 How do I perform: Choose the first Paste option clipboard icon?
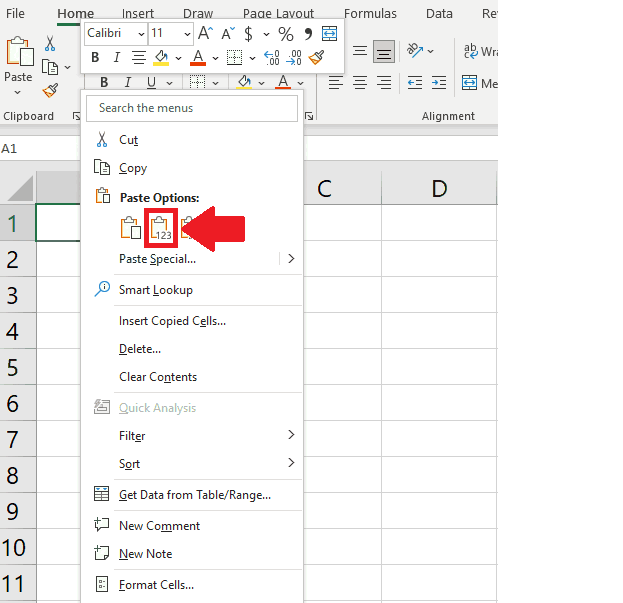coord(131,228)
